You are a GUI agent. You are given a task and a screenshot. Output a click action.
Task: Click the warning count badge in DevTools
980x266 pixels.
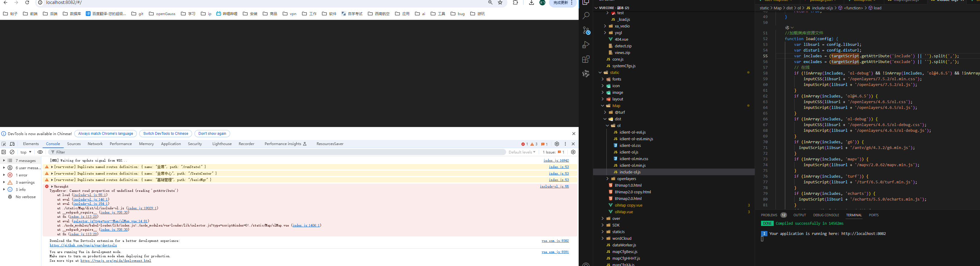click(534, 144)
